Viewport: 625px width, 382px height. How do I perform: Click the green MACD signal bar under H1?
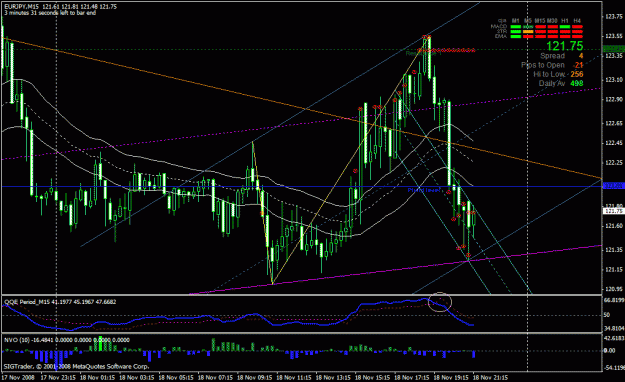tap(565, 27)
